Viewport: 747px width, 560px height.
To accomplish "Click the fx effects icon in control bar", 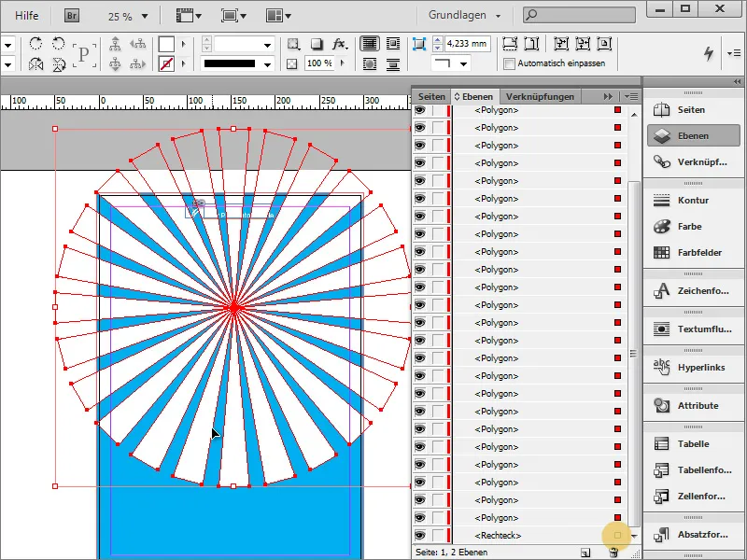I will 340,44.
